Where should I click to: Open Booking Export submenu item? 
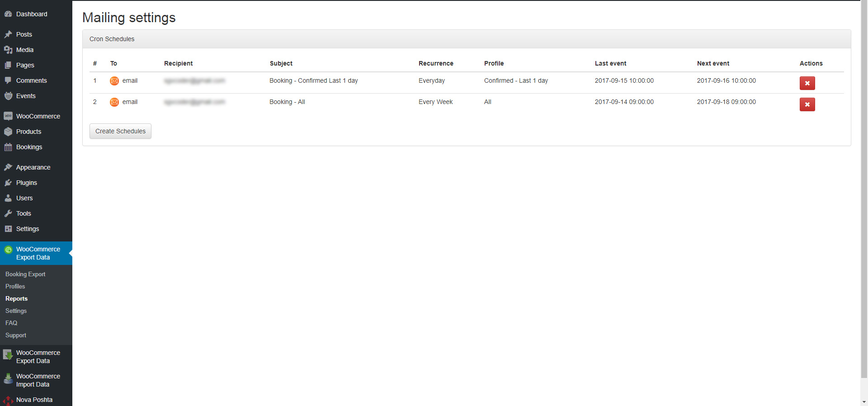(x=25, y=274)
